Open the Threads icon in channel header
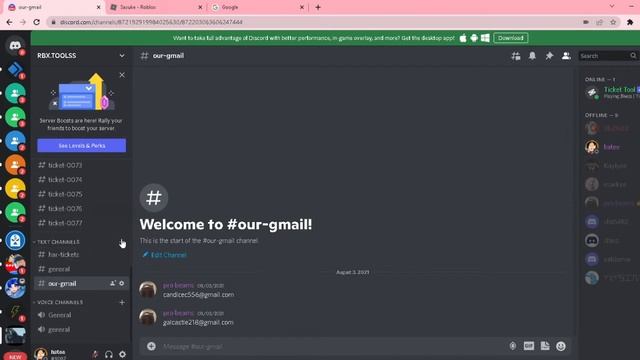640x360 pixels. [516, 56]
